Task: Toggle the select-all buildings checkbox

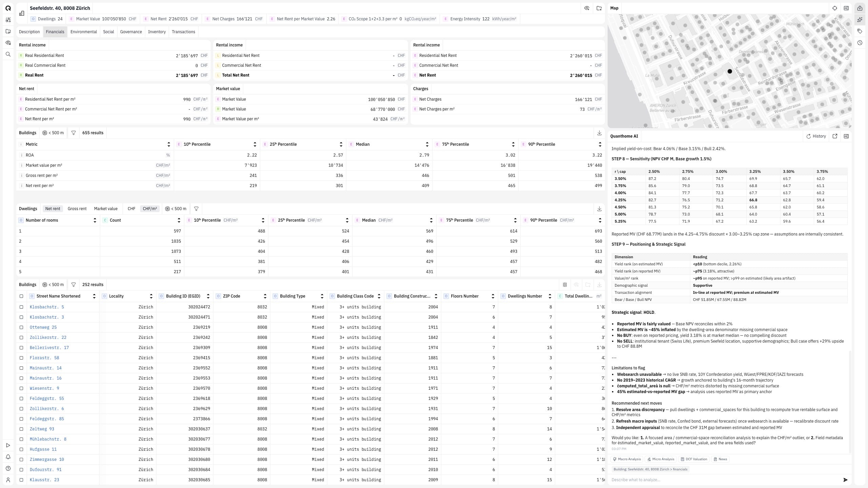Action: (21, 296)
